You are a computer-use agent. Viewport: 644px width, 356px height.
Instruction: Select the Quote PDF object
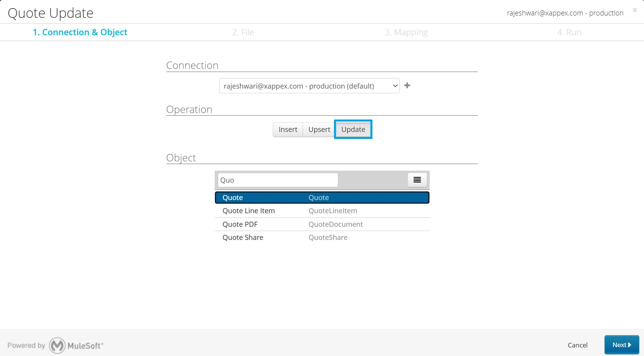pyautogui.click(x=322, y=224)
